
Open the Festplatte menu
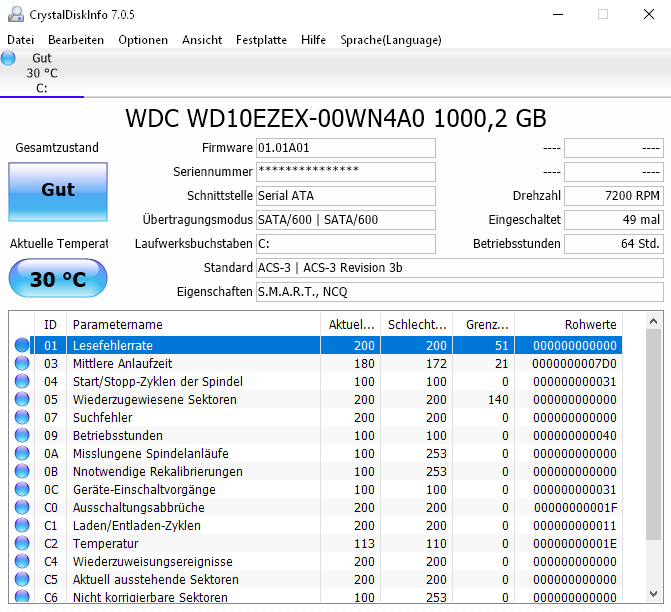261,40
